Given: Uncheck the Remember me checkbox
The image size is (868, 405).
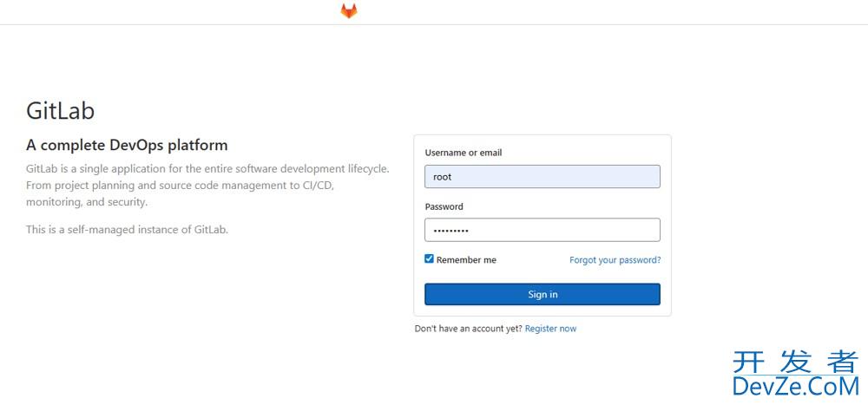Looking at the screenshot, I should 429,258.
